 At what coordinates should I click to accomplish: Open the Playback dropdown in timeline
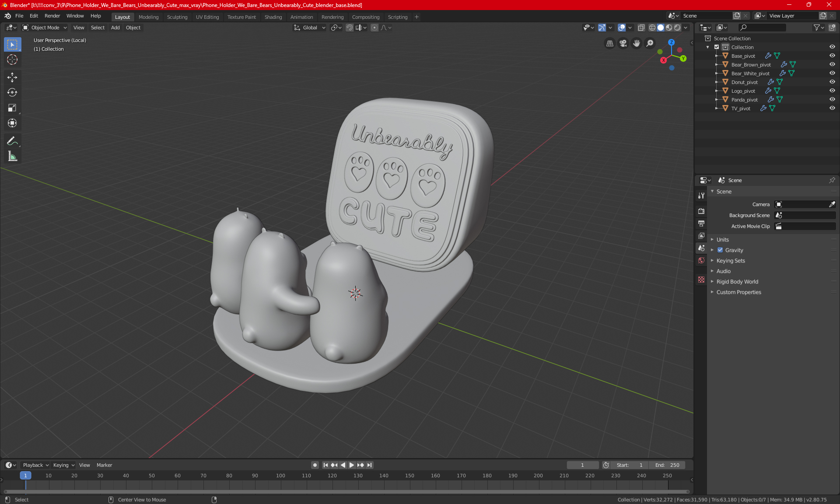coord(35,465)
